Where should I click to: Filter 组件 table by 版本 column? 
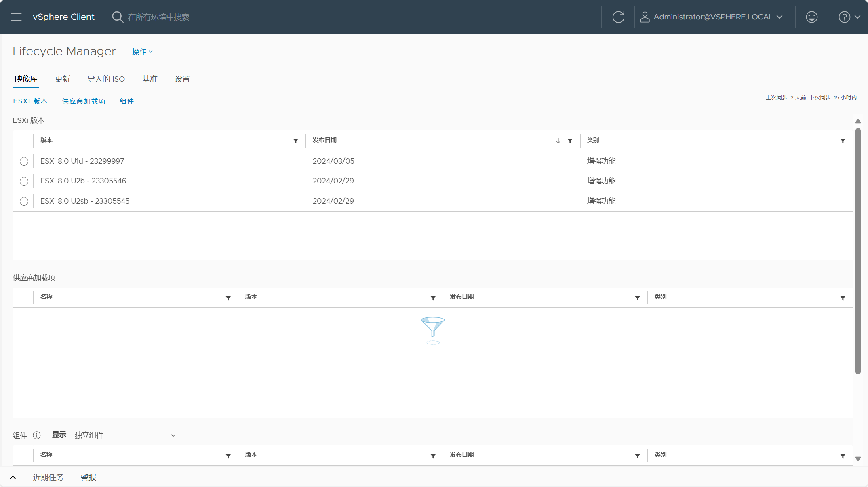[x=433, y=456]
